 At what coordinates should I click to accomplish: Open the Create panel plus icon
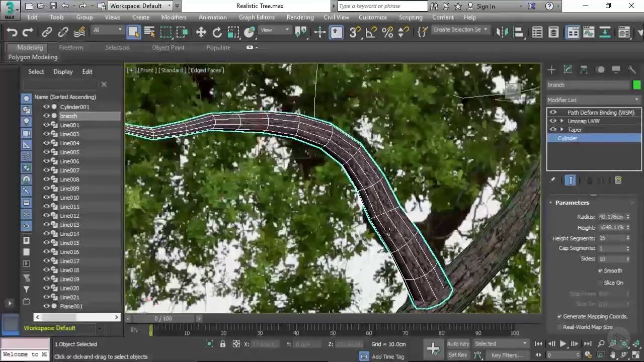(551, 69)
